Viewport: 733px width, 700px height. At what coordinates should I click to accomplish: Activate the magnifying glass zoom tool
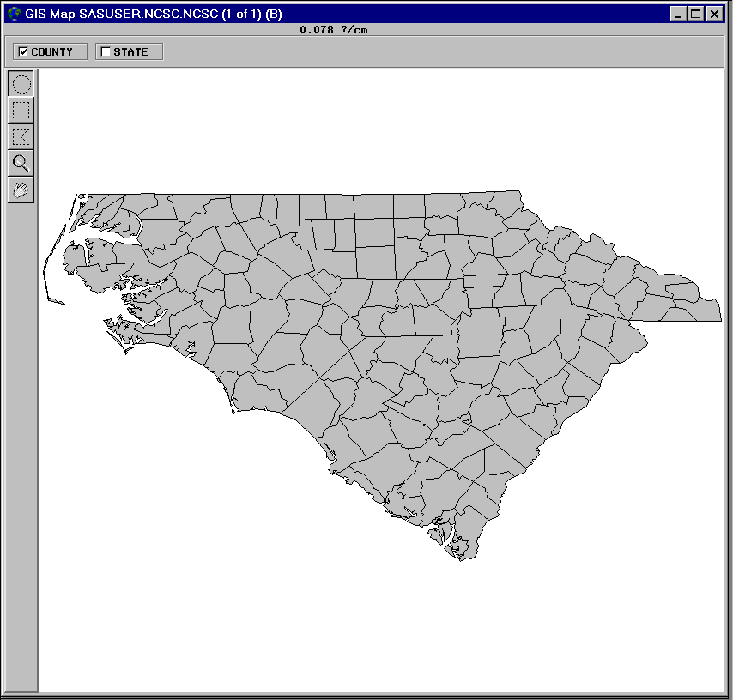pos(21,163)
